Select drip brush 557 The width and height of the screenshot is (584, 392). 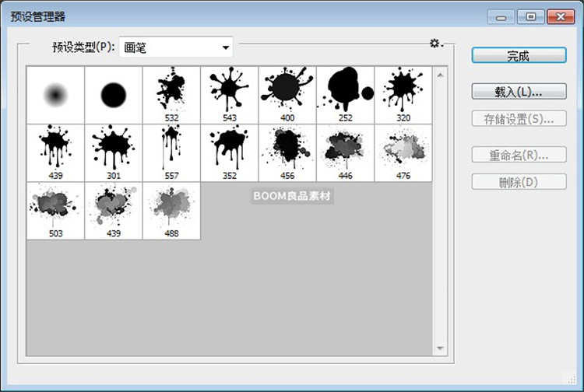click(x=171, y=153)
